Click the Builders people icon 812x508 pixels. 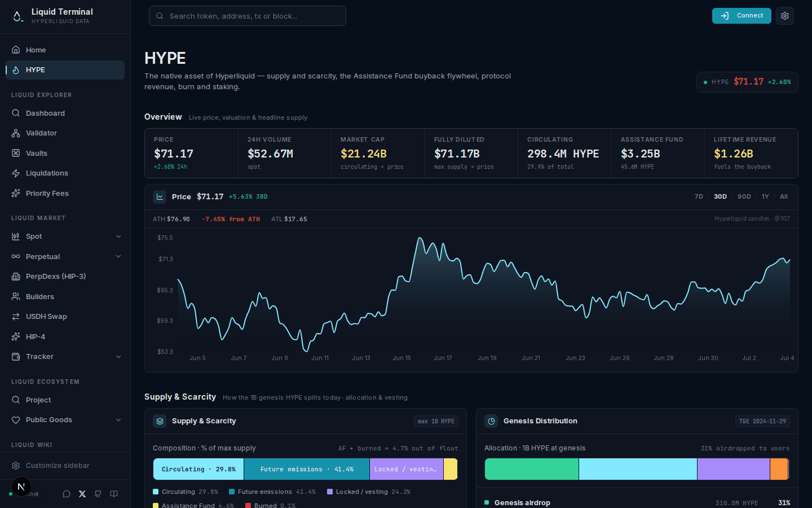(16, 296)
